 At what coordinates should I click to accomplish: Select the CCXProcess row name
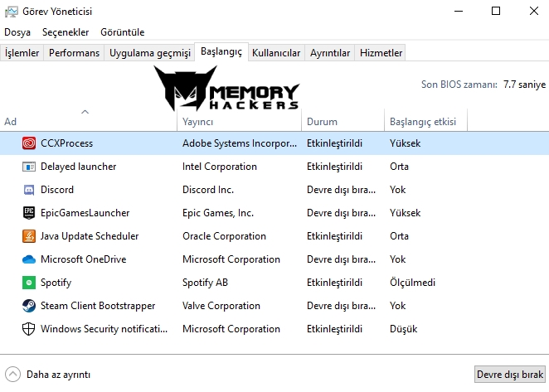[66, 143]
